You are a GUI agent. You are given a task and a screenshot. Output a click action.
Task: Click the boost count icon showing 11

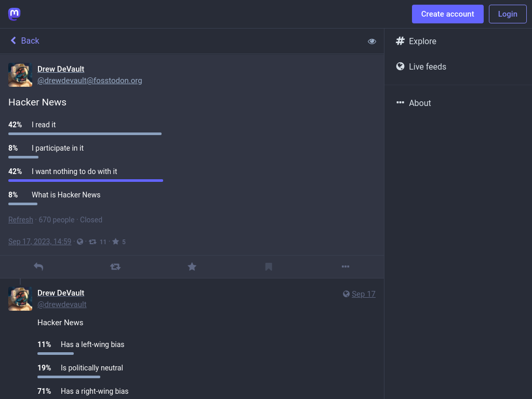[x=92, y=242]
